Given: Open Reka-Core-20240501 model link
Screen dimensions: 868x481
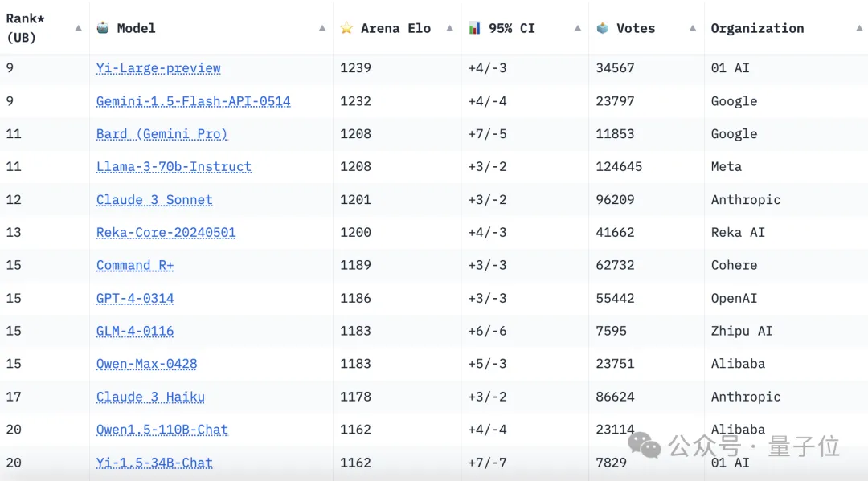Looking at the screenshot, I should (x=166, y=233).
